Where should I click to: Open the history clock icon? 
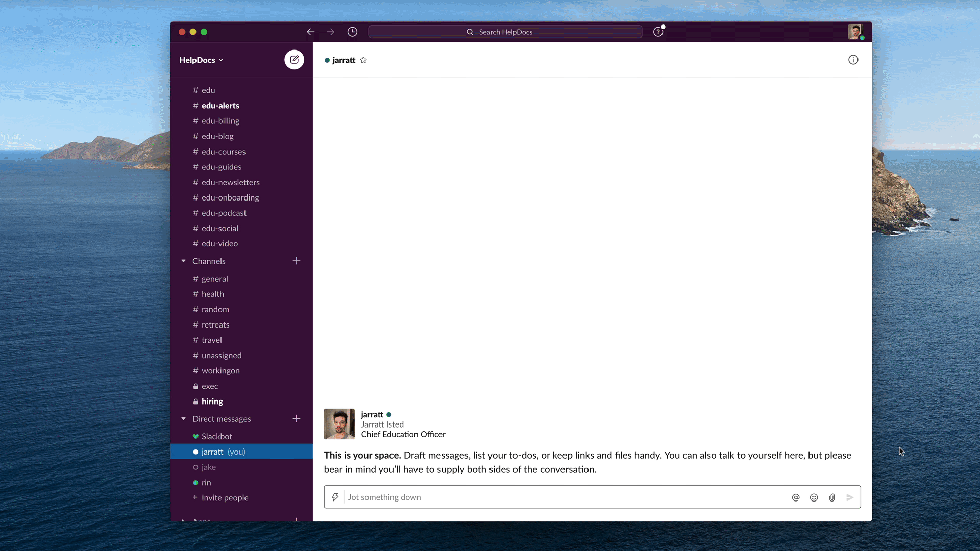(x=352, y=32)
